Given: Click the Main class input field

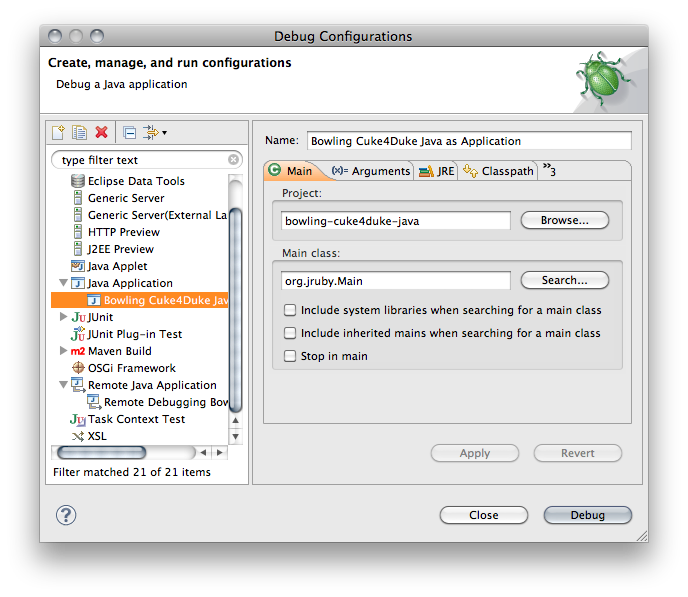Looking at the screenshot, I should tap(396, 280).
